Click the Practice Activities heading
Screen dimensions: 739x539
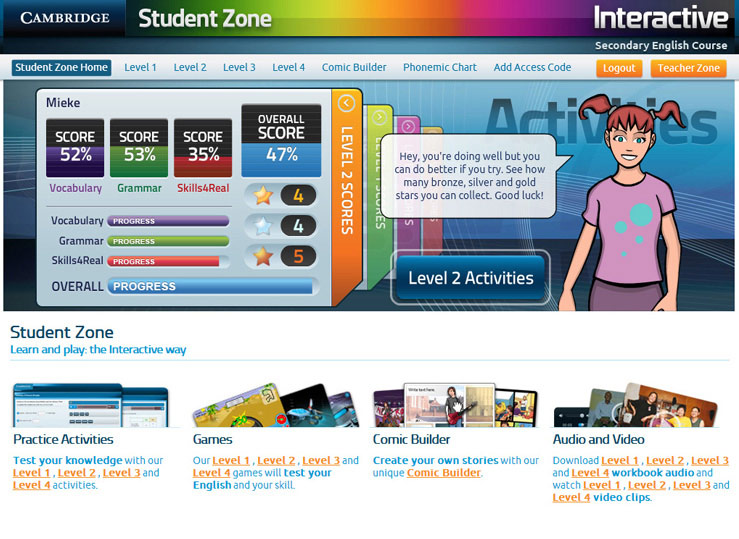coord(63,439)
